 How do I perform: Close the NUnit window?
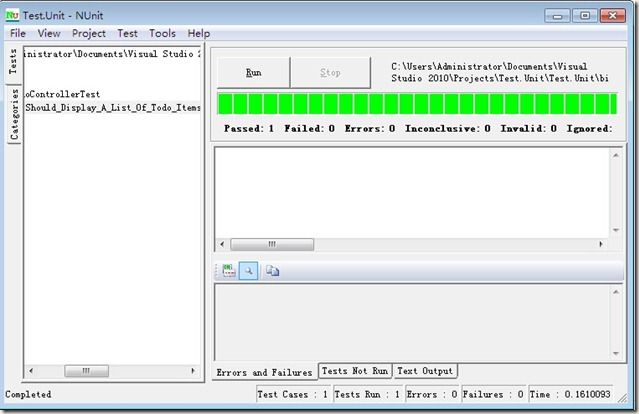coord(613,16)
